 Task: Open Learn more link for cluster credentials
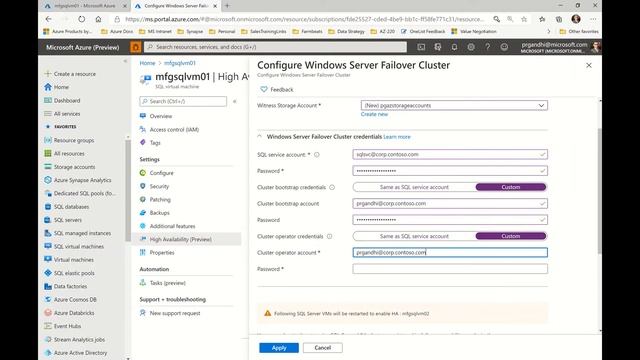click(397, 137)
